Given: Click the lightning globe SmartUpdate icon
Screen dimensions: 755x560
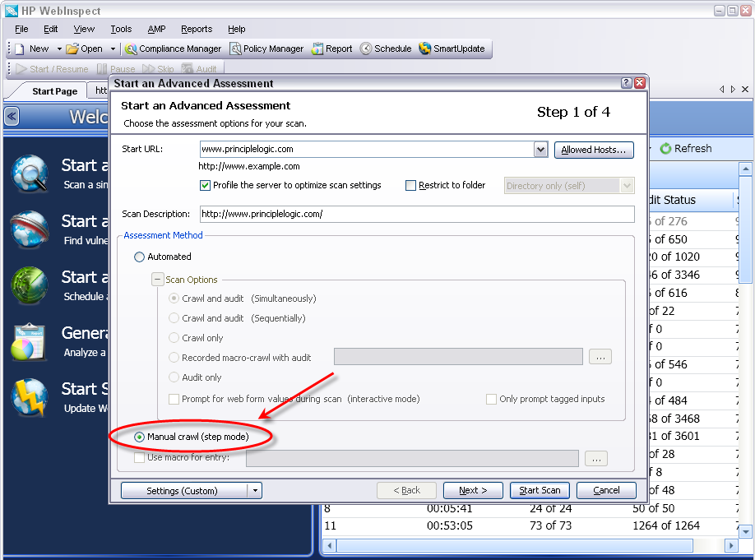Looking at the screenshot, I should click(30, 398).
